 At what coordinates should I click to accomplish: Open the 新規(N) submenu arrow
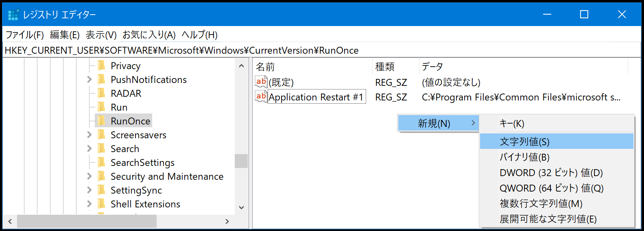point(473,123)
